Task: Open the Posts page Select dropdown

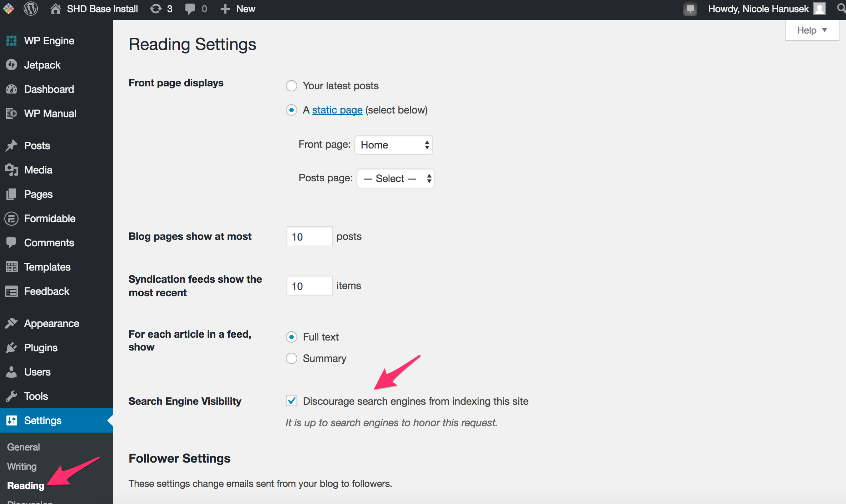Action: click(x=395, y=178)
